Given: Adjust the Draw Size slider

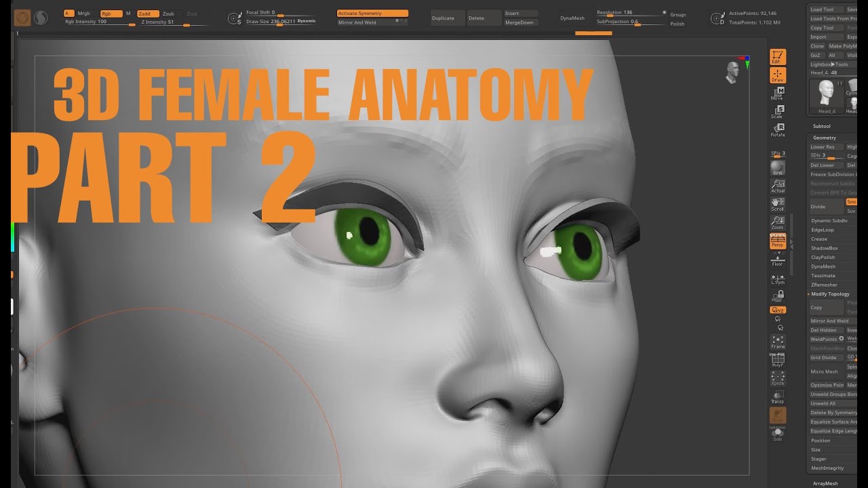Looking at the screenshot, I should click(281, 22).
